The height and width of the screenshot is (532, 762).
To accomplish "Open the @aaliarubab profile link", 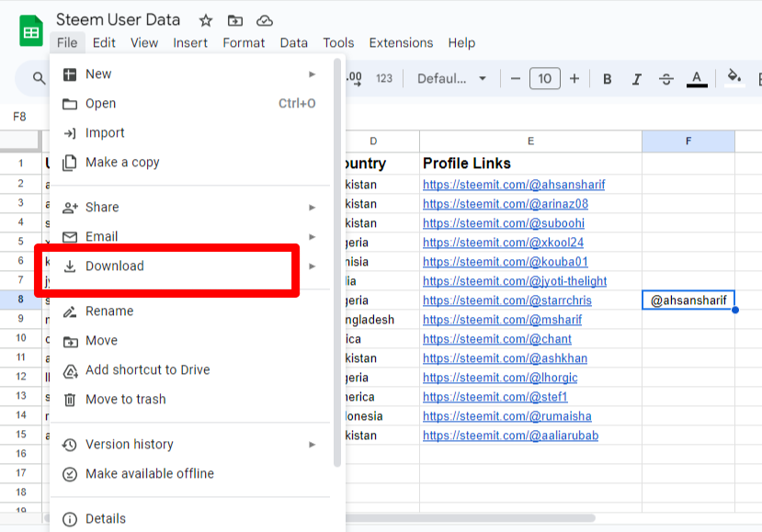I will tap(510, 436).
